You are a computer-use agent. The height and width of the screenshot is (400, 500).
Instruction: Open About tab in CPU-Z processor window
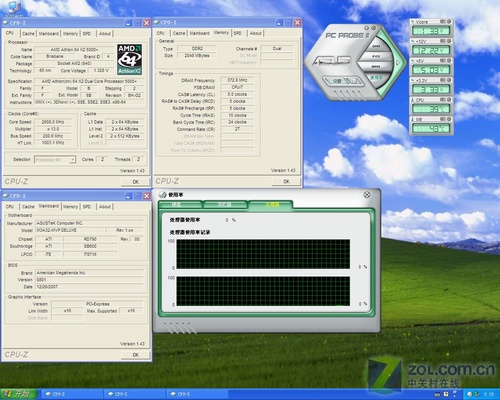(x=105, y=33)
